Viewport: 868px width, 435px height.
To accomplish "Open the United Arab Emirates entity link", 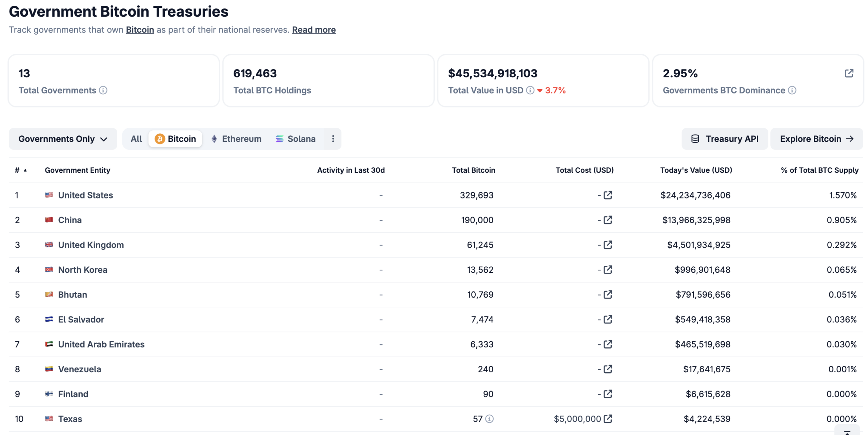I will (x=101, y=344).
